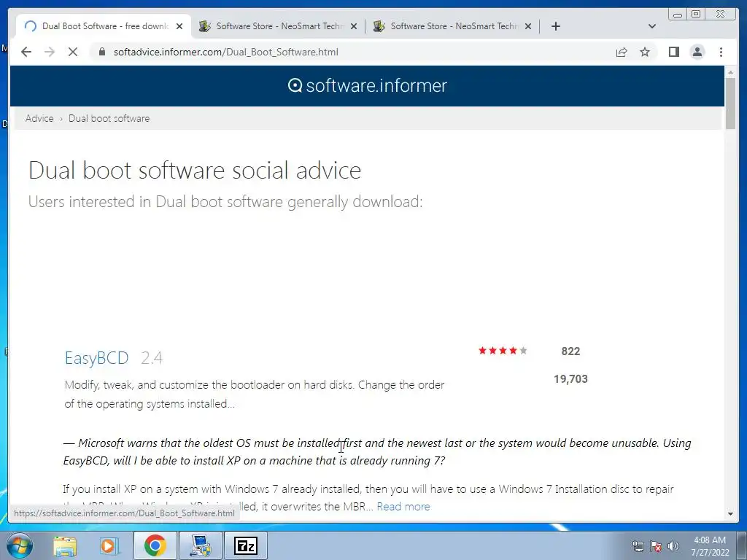The width and height of the screenshot is (747, 560).
Task: Minimize the Chrome window
Action: point(677,15)
